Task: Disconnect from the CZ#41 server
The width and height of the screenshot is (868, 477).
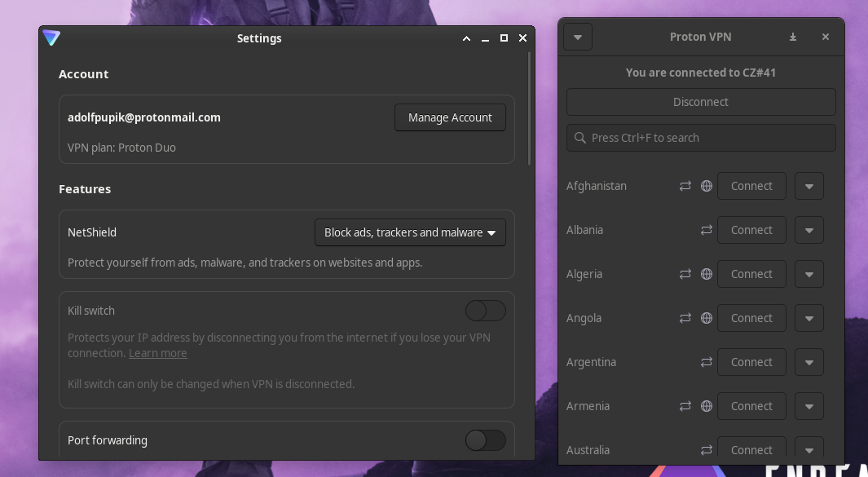Action: click(x=701, y=102)
